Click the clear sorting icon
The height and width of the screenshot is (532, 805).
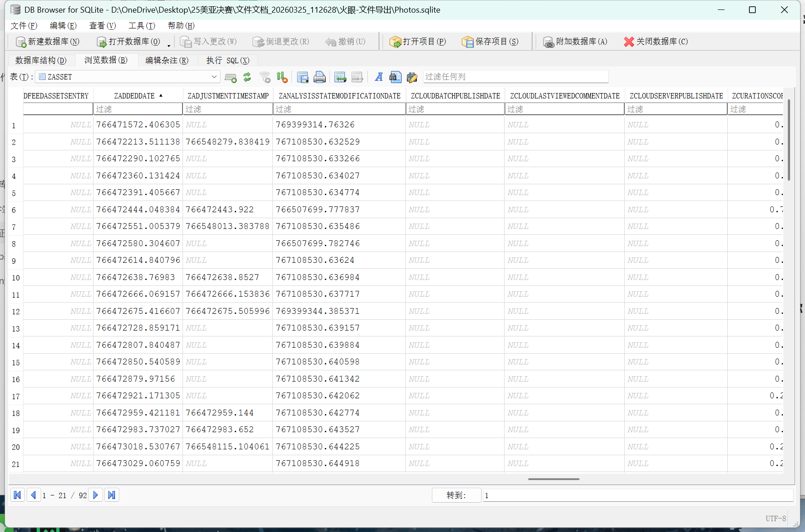click(x=282, y=77)
